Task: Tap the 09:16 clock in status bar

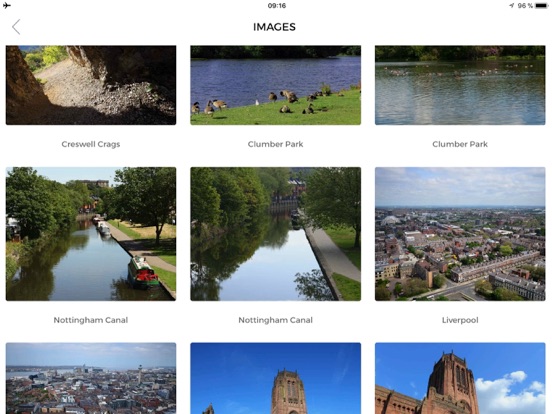Action: tap(277, 6)
